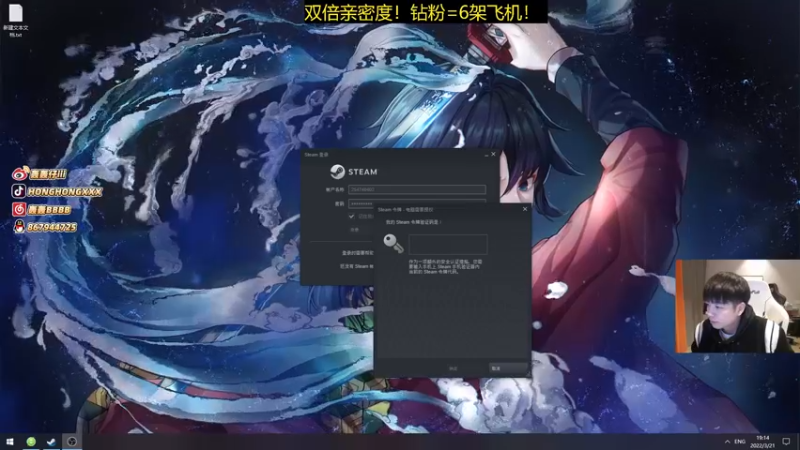Focus the Steam account name field
The height and width of the screenshot is (450, 800).
point(417,189)
